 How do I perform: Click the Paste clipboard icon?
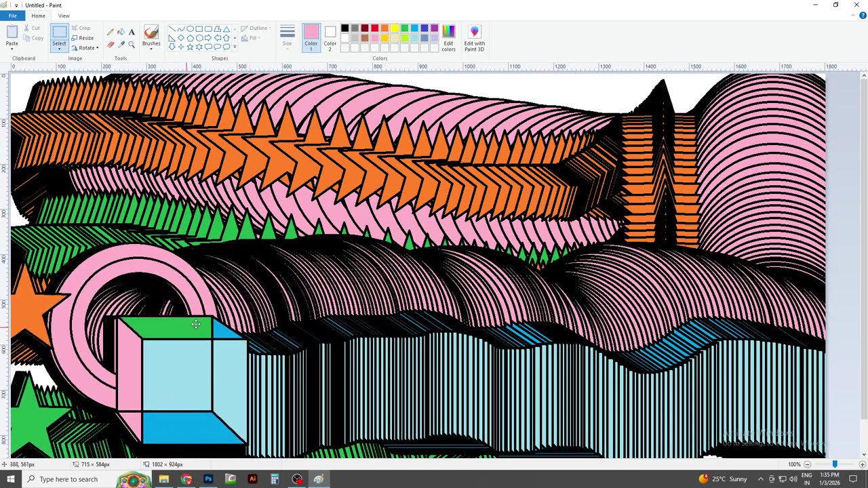pyautogui.click(x=12, y=32)
